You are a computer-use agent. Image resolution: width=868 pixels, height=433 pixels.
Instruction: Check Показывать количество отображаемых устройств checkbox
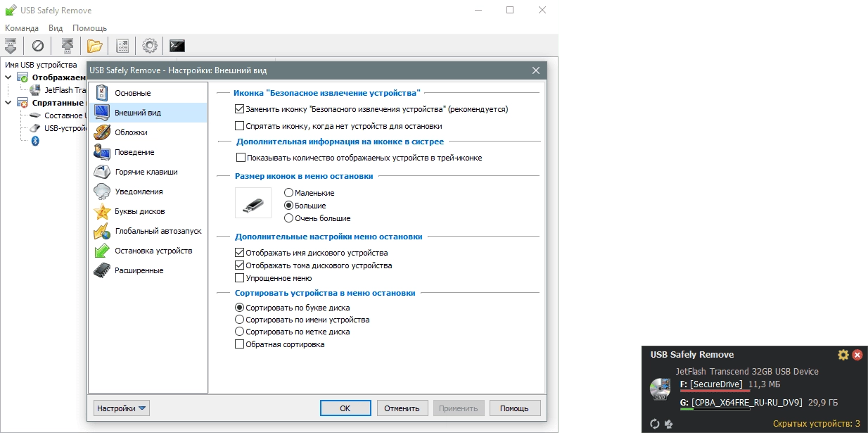(241, 158)
